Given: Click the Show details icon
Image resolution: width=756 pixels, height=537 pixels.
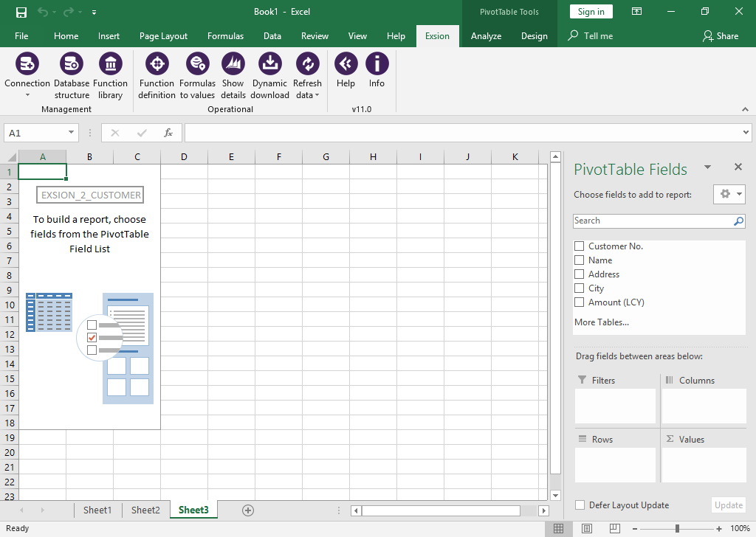Looking at the screenshot, I should [x=233, y=63].
